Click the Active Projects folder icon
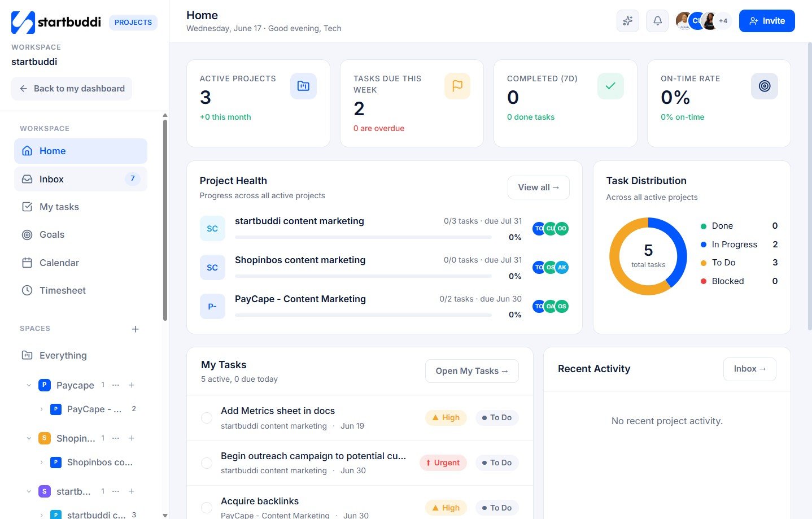The image size is (812, 519). [x=303, y=86]
